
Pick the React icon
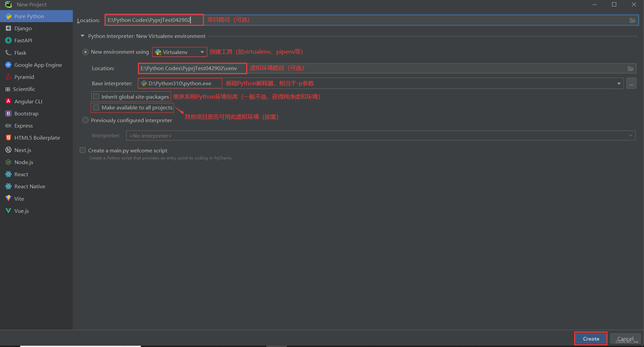pyautogui.click(x=8, y=174)
